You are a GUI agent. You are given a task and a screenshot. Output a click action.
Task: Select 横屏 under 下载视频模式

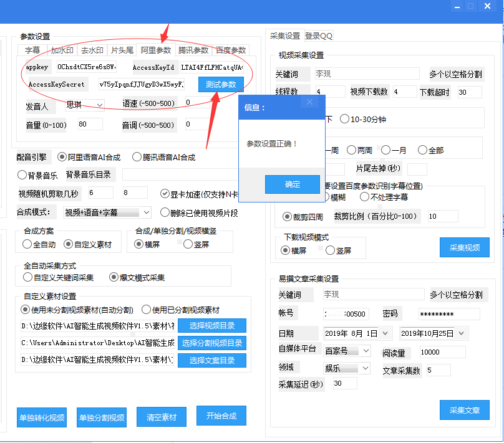click(x=293, y=250)
